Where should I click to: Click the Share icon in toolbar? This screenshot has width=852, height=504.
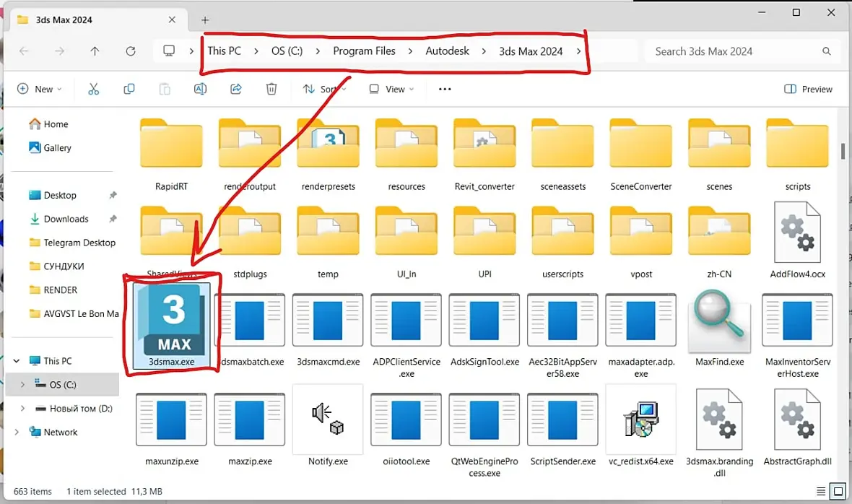(236, 89)
